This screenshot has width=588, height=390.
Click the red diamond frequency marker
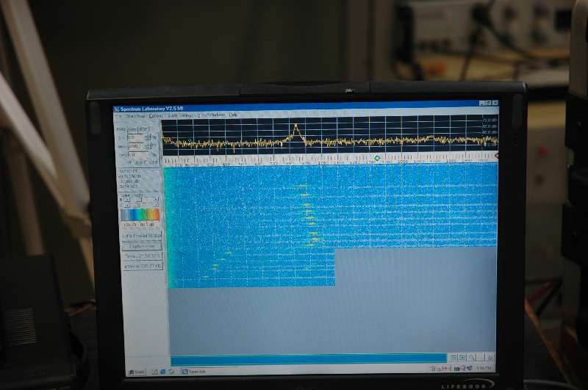coord(497,156)
